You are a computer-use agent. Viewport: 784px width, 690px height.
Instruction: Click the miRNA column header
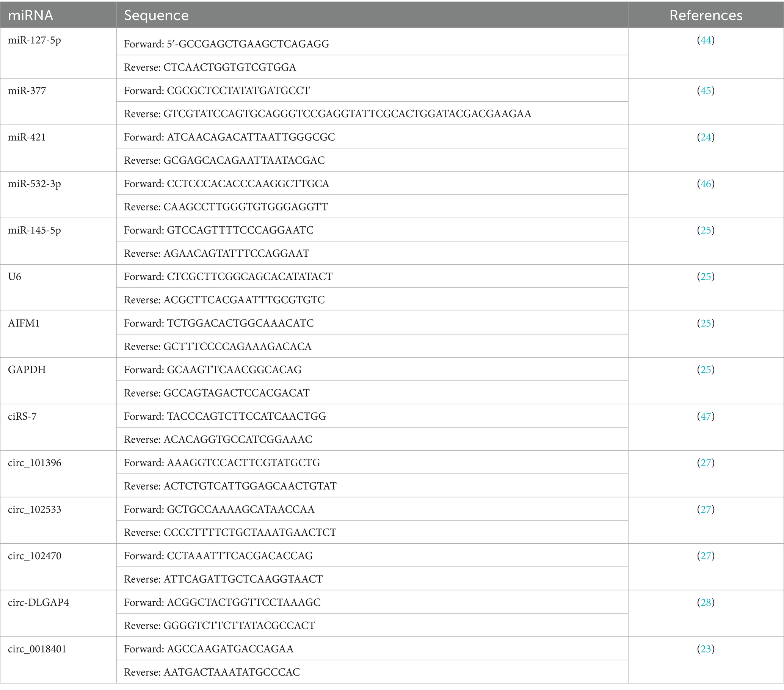(x=31, y=15)
